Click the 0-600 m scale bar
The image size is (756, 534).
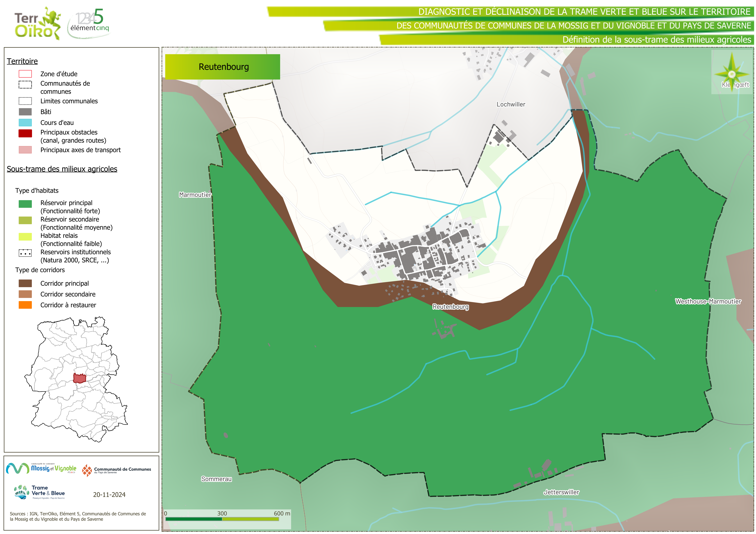(222, 519)
